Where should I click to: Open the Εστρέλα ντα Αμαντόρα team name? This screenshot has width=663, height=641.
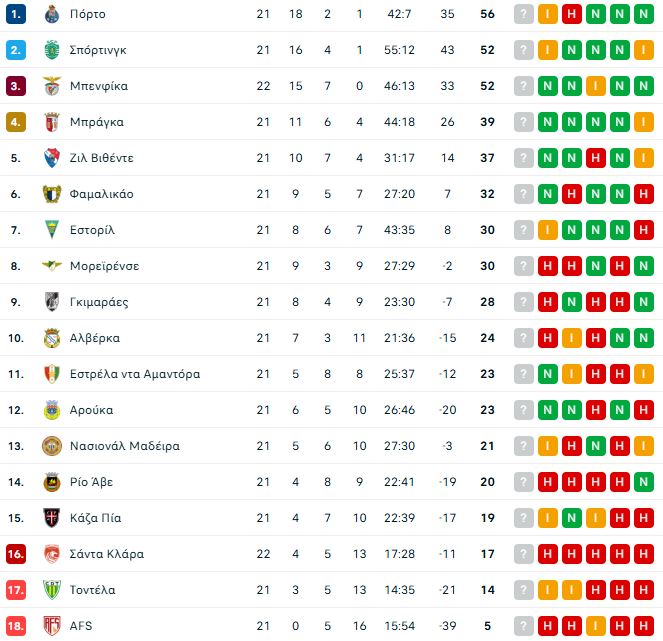tap(135, 374)
